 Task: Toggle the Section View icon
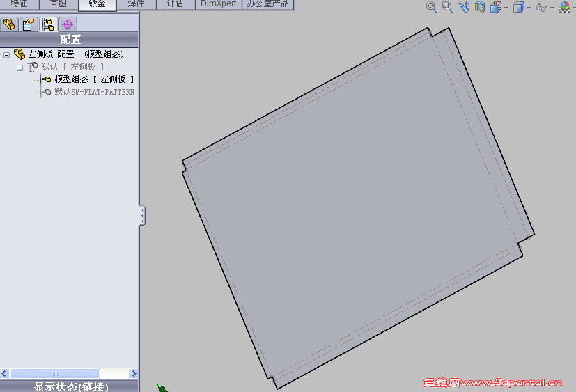click(480, 7)
